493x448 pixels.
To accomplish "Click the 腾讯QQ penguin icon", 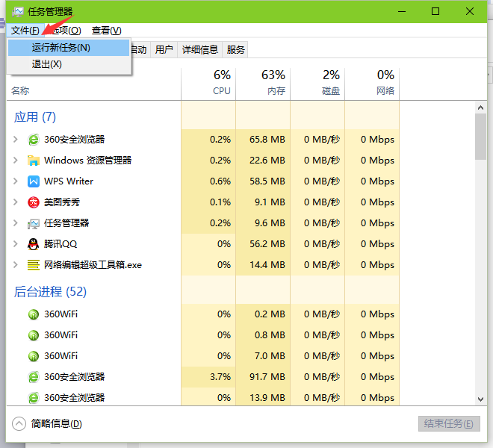I will coord(34,244).
